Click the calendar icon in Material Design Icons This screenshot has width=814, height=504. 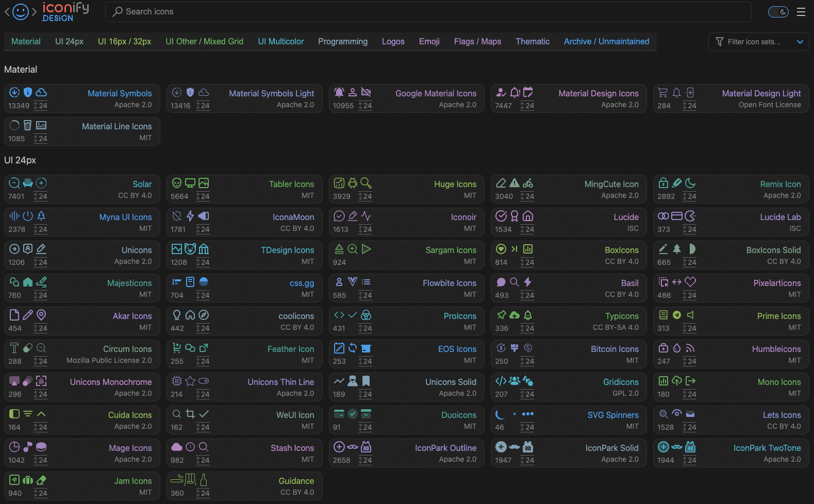(x=528, y=92)
